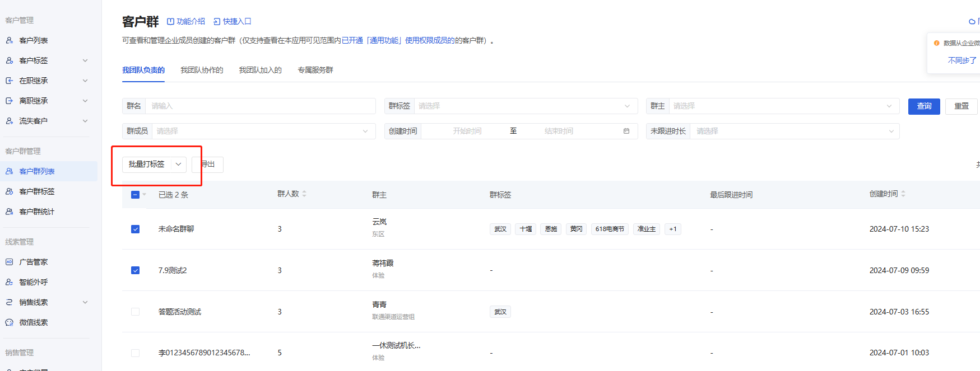Switch to 我团队协作的 tab
This screenshot has height=371, width=980.
tap(202, 70)
